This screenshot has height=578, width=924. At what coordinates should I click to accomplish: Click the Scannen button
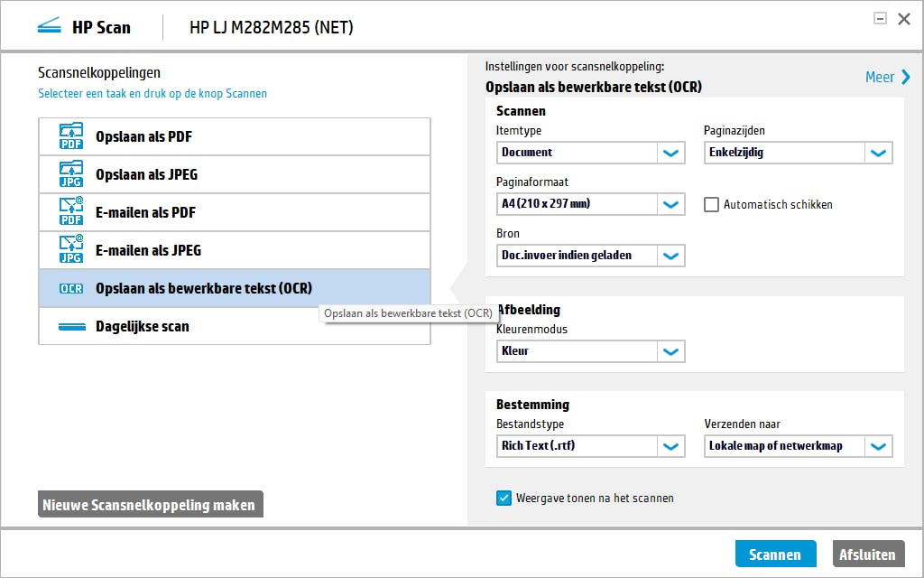point(775,554)
